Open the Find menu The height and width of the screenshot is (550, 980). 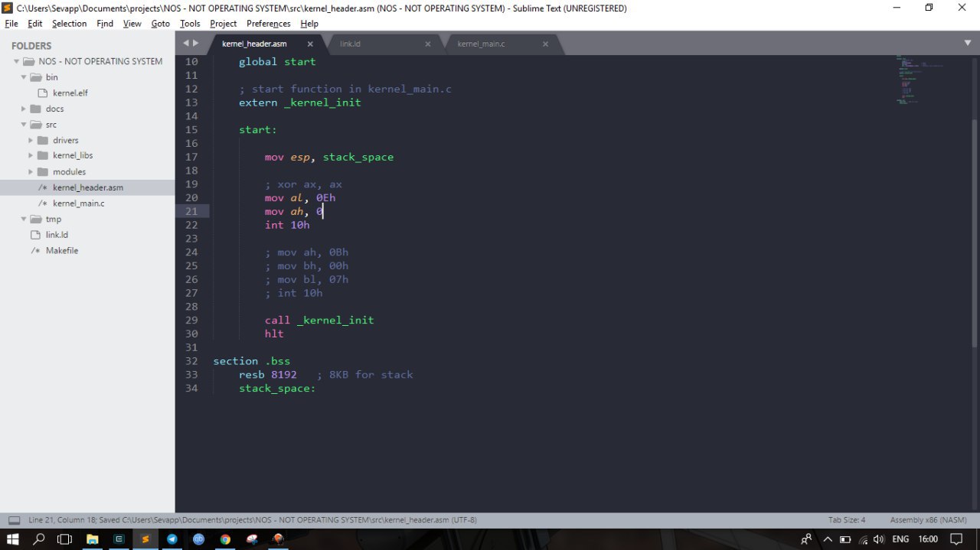click(105, 24)
